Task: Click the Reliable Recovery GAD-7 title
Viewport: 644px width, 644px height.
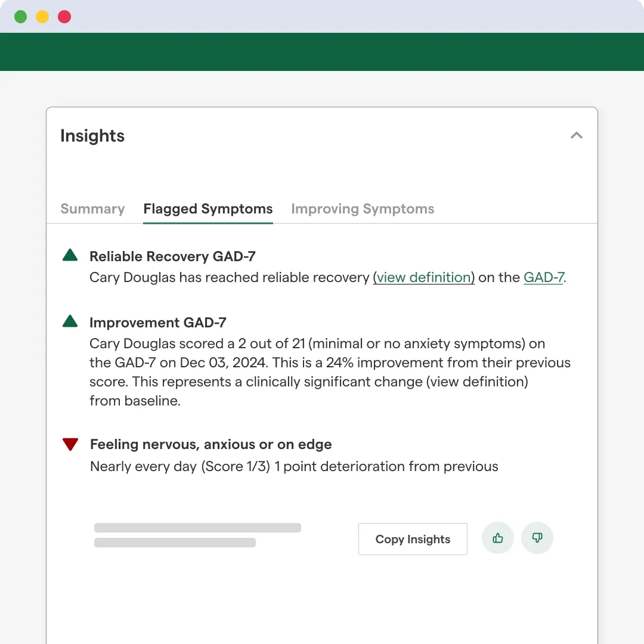Action: tap(172, 256)
